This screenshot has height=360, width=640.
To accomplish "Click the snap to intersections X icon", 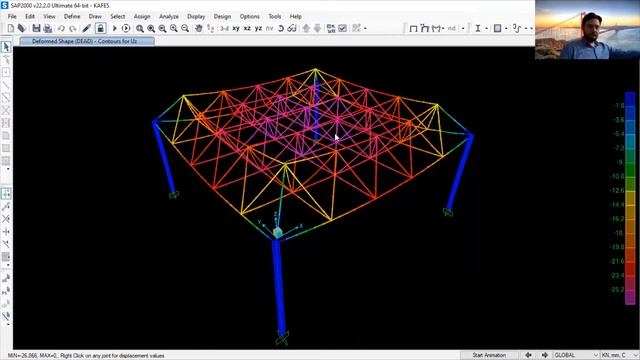I will 6,219.
